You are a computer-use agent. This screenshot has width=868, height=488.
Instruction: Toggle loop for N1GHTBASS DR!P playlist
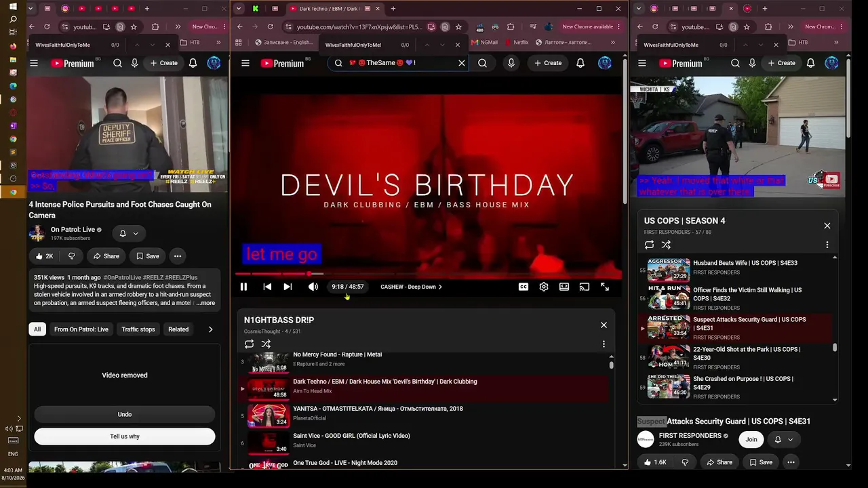(249, 344)
